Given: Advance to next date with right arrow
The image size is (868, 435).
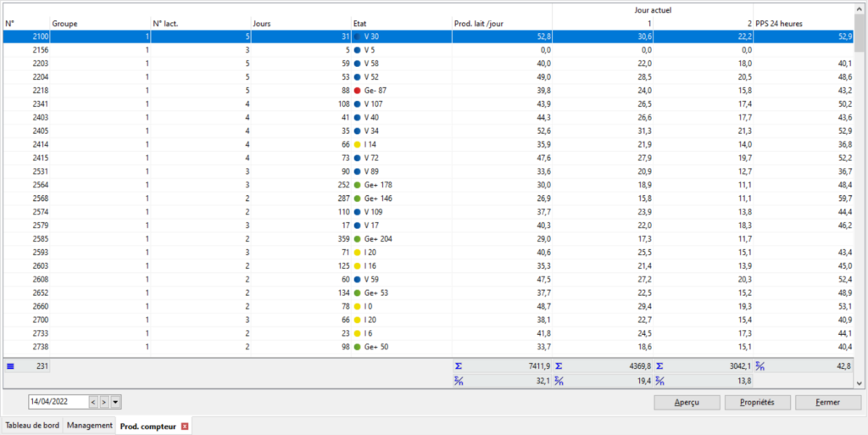Looking at the screenshot, I should pyautogui.click(x=103, y=402).
